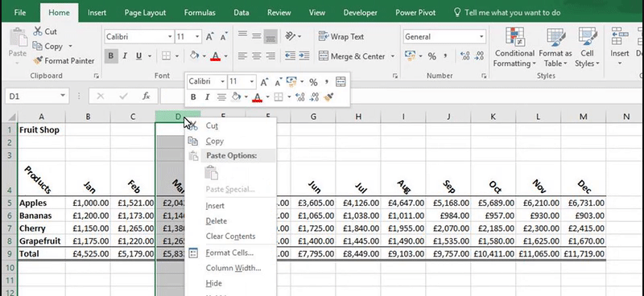Select column G header
The image size is (644, 296).
click(x=313, y=117)
